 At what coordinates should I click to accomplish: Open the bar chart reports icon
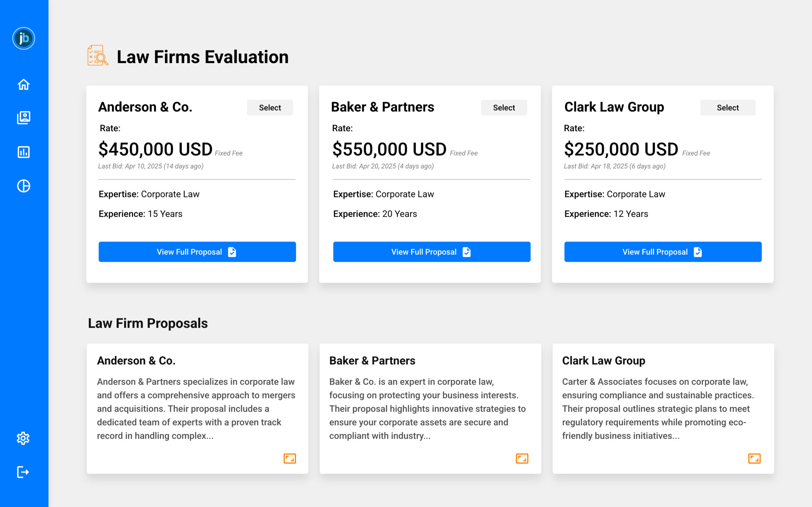pos(23,152)
